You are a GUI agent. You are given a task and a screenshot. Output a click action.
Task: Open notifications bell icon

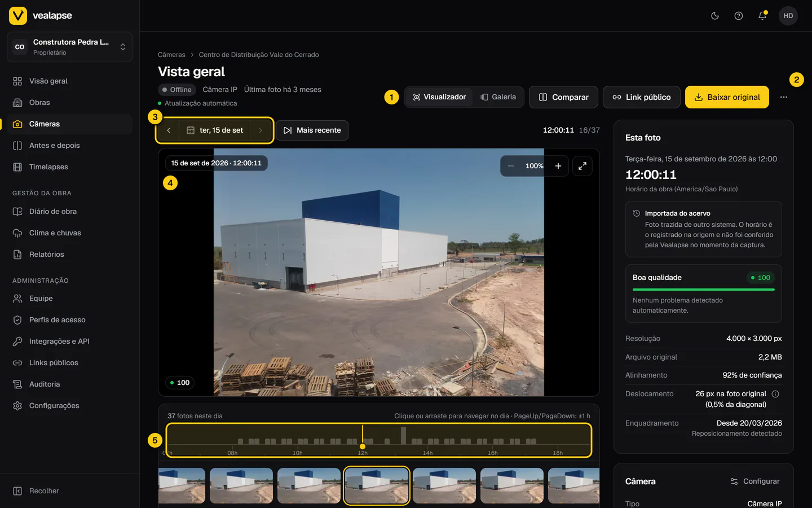pyautogui.click(x=762, y=16)
